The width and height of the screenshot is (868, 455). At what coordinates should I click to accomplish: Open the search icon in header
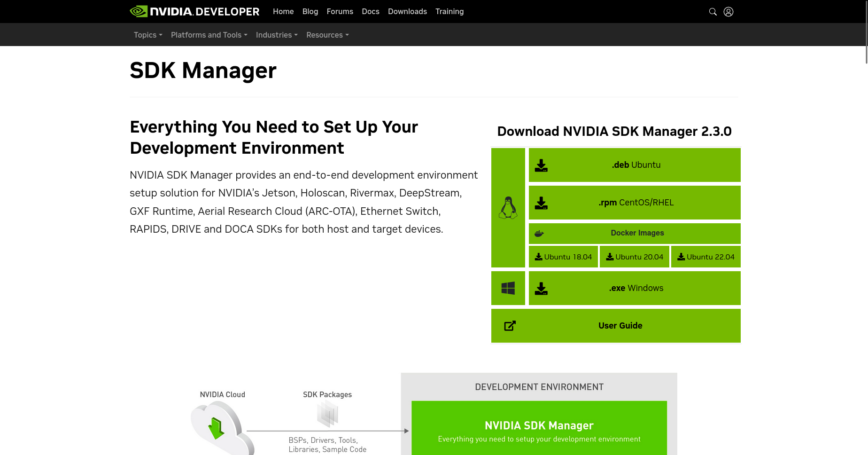(x=713, y=12)
